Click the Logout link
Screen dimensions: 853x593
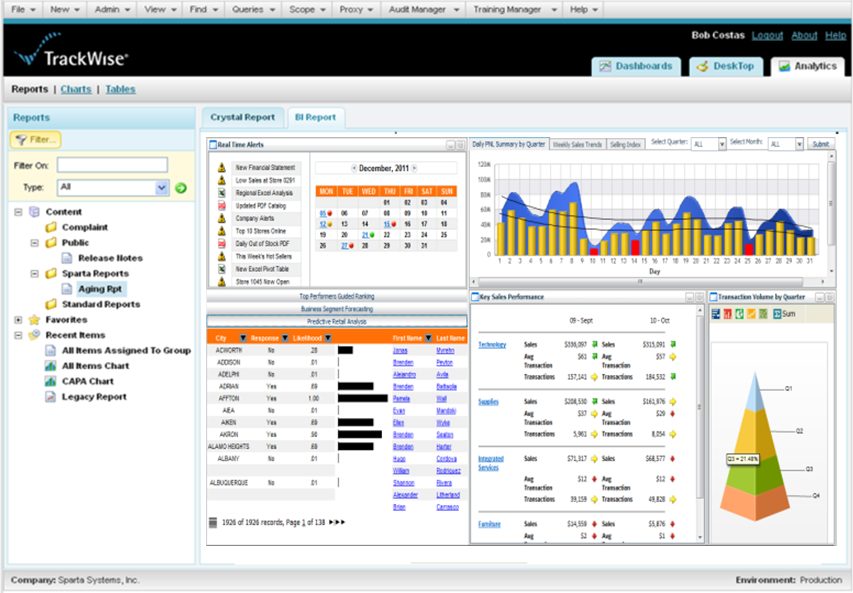pos(767,35)
